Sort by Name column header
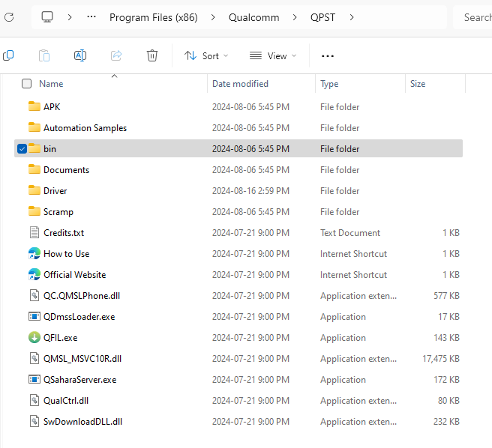This screenshot has width=492, height=448. coord(51,84)
